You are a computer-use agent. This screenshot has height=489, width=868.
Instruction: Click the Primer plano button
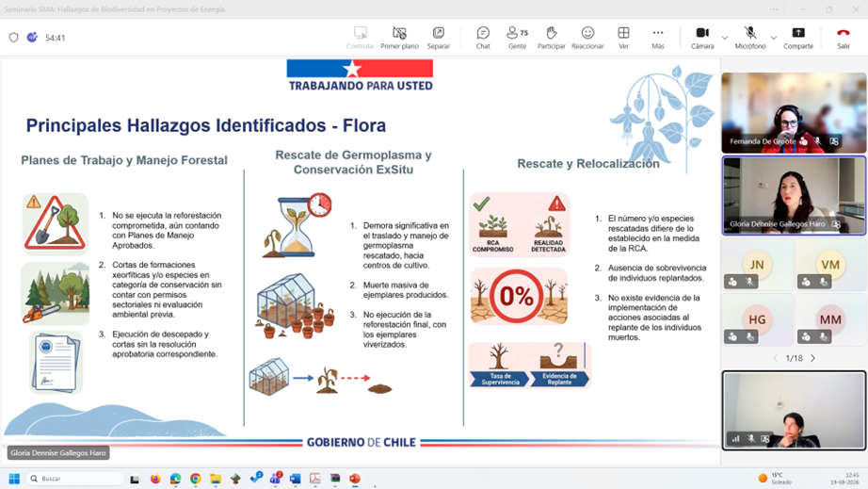point(399,38)
